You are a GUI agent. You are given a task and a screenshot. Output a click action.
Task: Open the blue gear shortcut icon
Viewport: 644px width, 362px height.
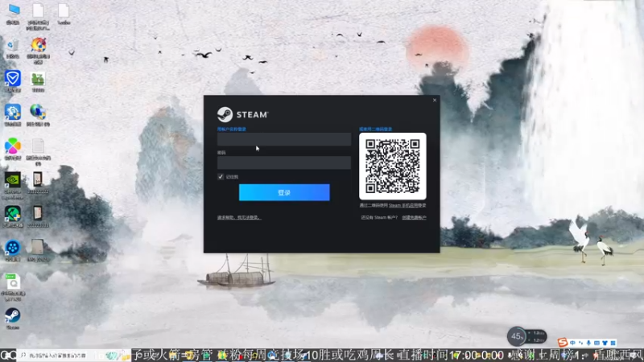[13, 115]
